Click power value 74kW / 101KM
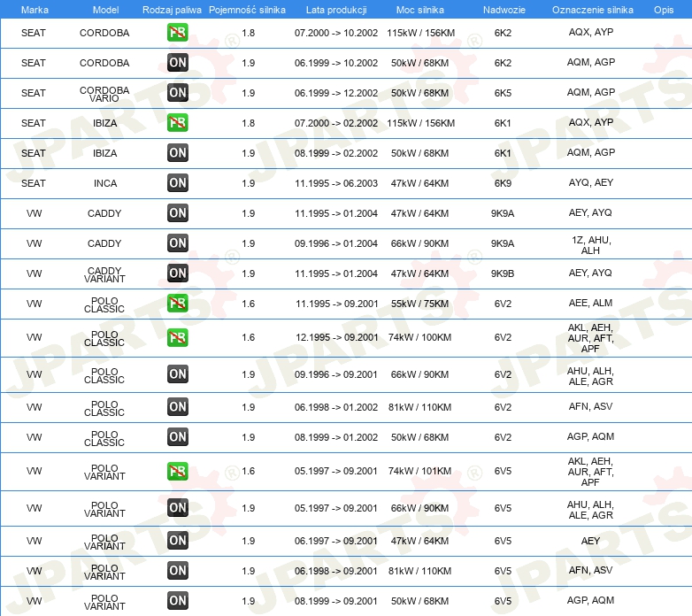The image size is (692, 616). click(419, 471)
